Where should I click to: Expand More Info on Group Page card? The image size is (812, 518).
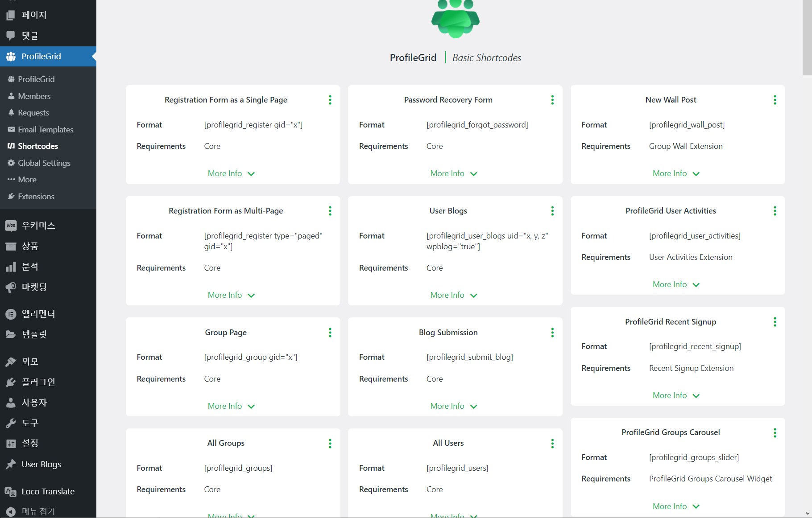point(231,406)
